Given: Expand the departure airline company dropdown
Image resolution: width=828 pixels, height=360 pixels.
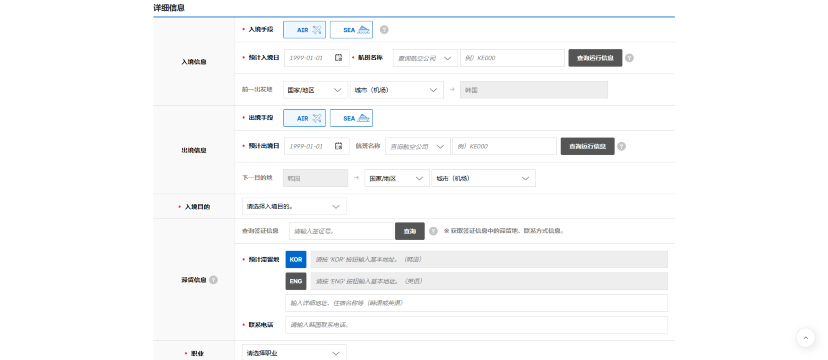Looking at the screenshot, I should (418, 146).
